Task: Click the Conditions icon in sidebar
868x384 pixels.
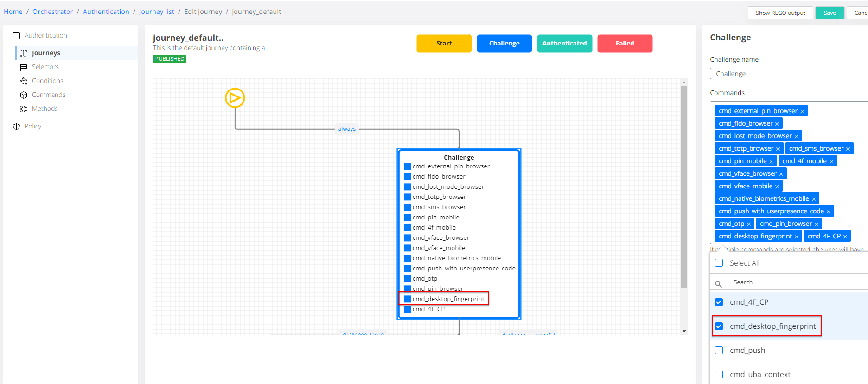Action: pos(24,81)
